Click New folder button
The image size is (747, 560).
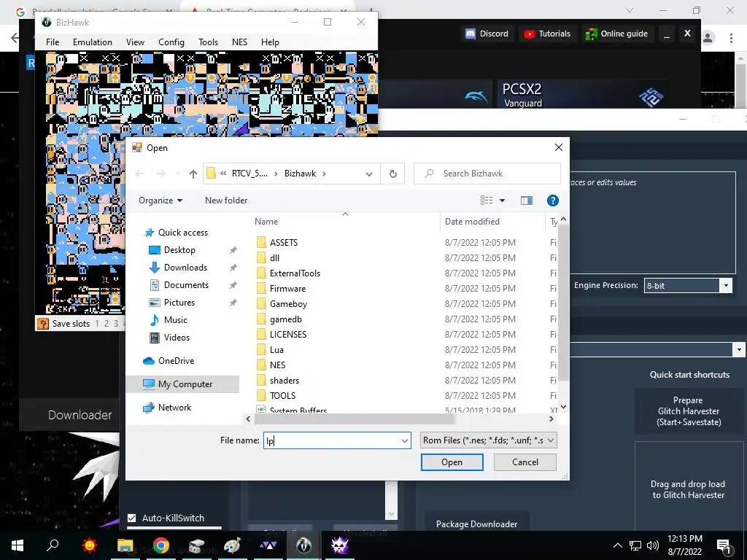[226, 201]
